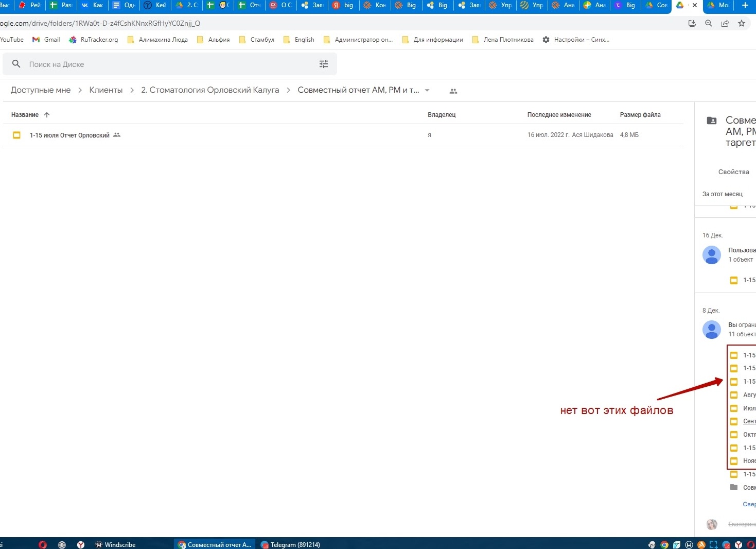
Task: Switch to the 'Кей' browser tab
Action: click(x=155, y=5)
